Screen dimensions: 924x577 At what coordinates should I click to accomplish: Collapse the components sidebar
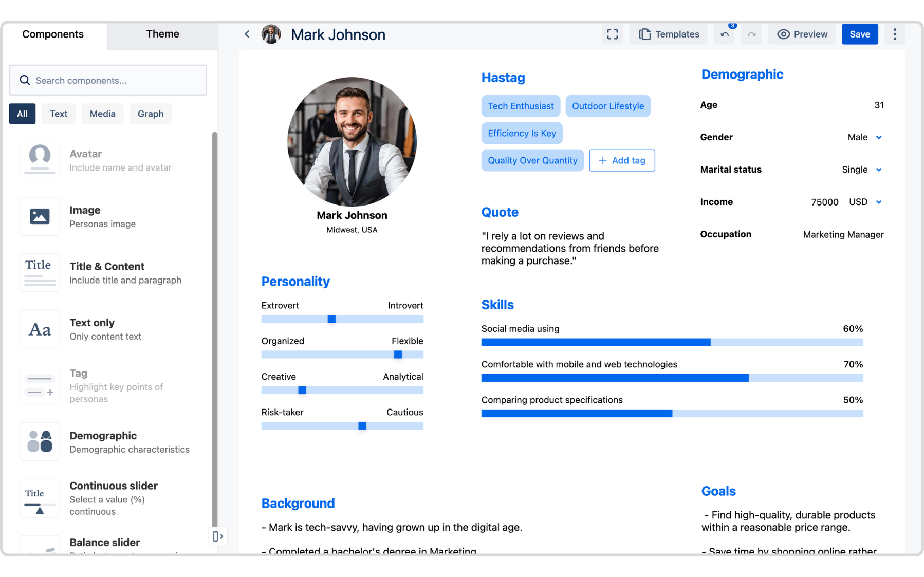click(x=218, y=536)
